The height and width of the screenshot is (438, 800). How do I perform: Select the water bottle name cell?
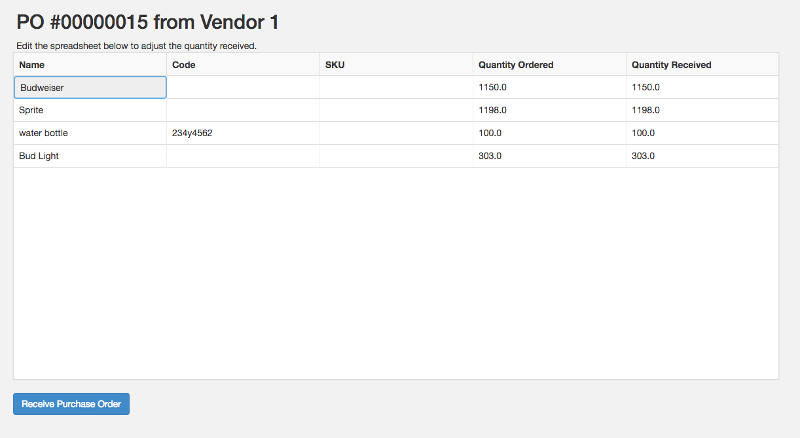(x=90, y=133)
